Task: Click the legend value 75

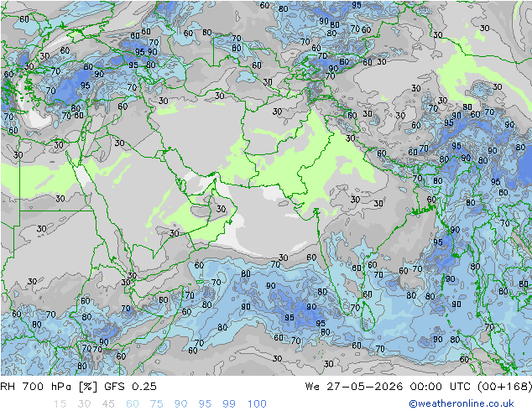Action: (x=156, y=403)
